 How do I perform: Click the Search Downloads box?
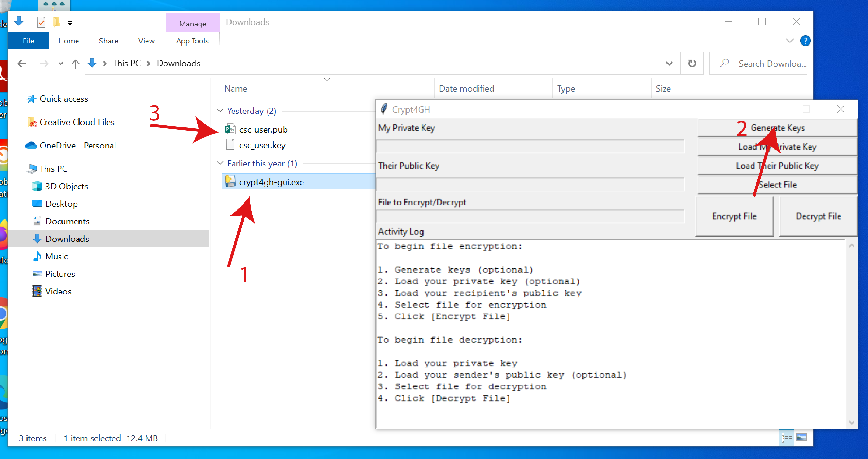pos(758,64)
